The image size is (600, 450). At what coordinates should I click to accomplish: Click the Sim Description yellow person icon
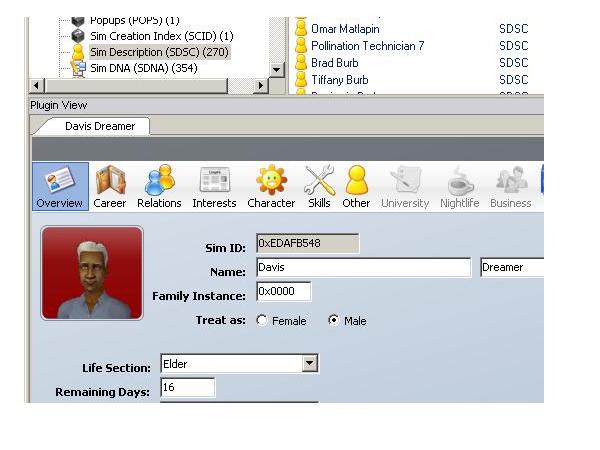(x=78, y=52)
